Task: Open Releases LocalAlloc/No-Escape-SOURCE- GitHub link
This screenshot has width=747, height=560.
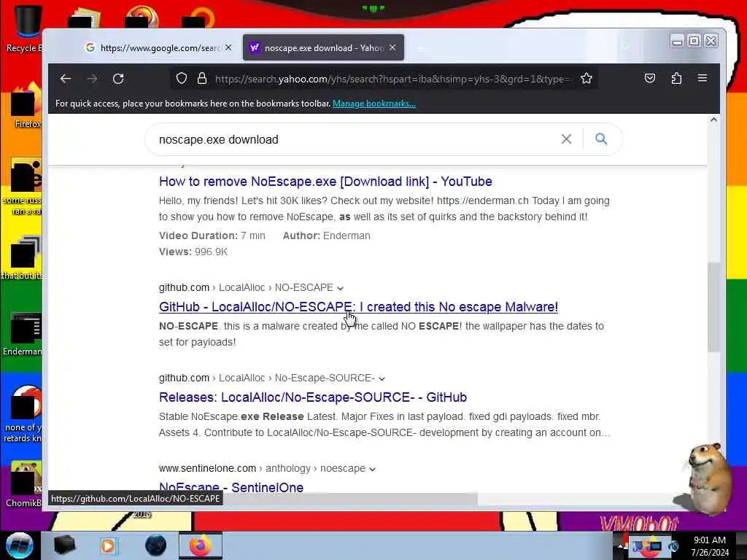Action: coord(313,397)
